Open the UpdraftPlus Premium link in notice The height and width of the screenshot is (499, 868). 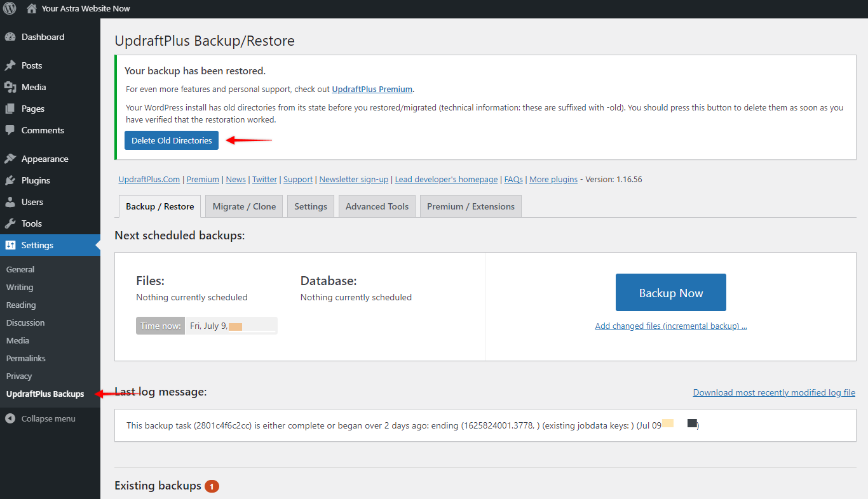[372, 89]
